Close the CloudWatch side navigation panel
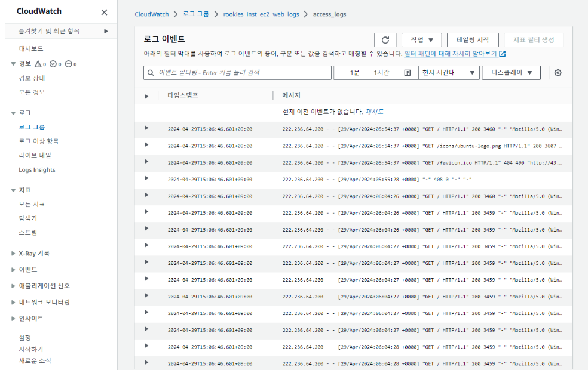Image resolution: width=588 pixels, height=370 pixels. point(104,13)
